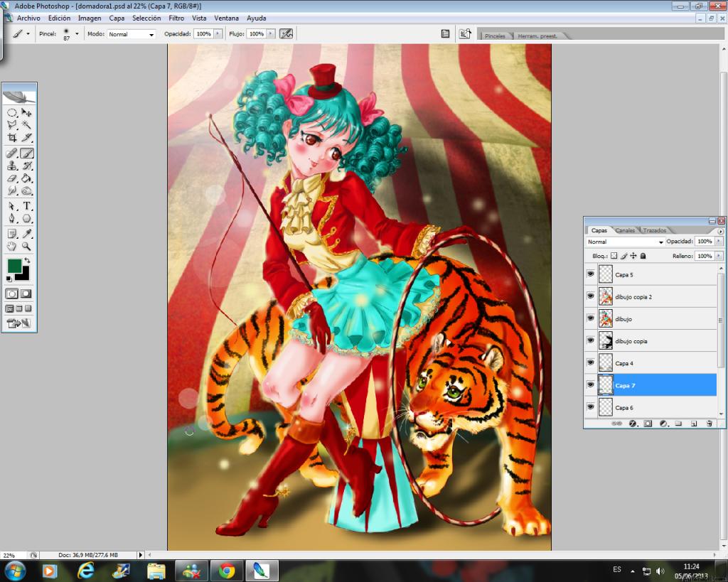The height and width of the screenshot is (582, 728).
Task: Open the Capas panel options menu
Action: point(720,231)
